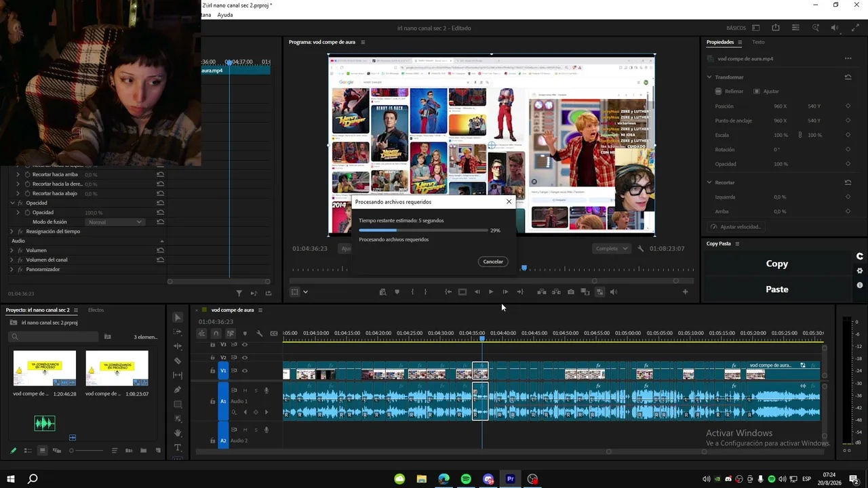Open File Explorer from the taskbar
The height and width of the screenshot is (488, 868).
[422, 479]
